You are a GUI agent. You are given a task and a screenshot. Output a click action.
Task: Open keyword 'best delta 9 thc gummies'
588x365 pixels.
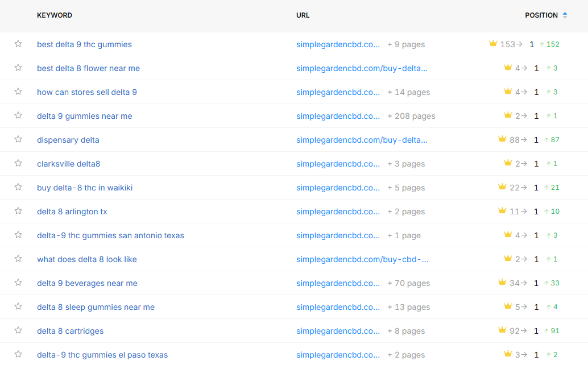pyautogui.click(x=84, y=44)
